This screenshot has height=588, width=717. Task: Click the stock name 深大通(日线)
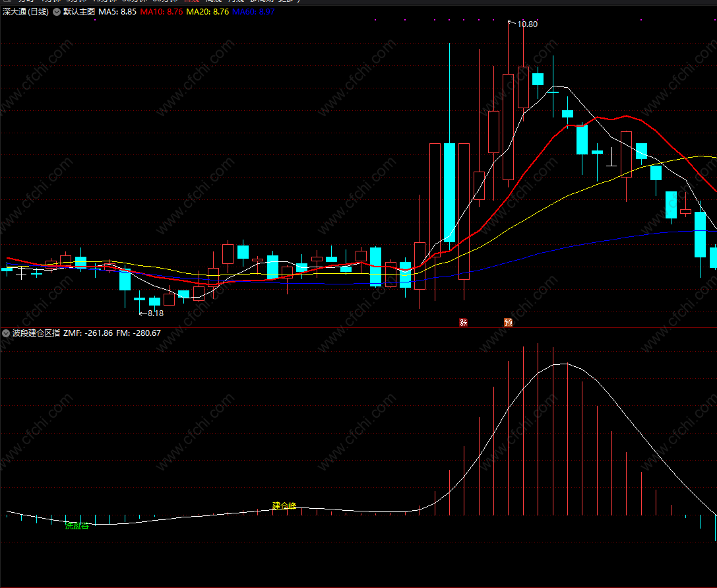click(x=26, y=12)
